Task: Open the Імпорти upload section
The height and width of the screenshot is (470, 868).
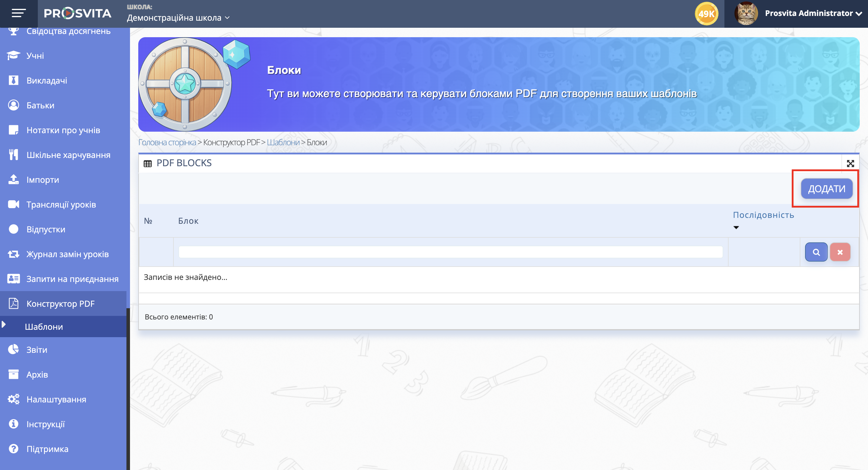Action: 43,180
